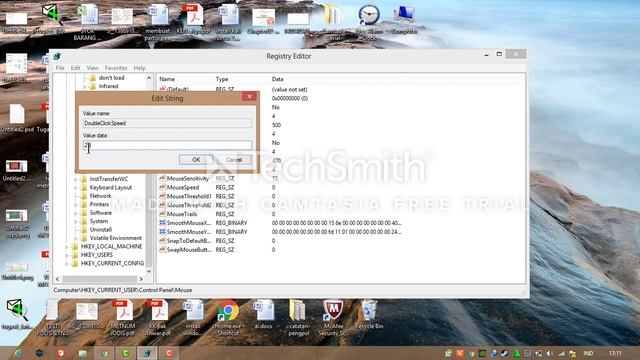Click the tree horizontal scroll-left arrow
Viewport: 640px width, 360px height.
(58, 279)
